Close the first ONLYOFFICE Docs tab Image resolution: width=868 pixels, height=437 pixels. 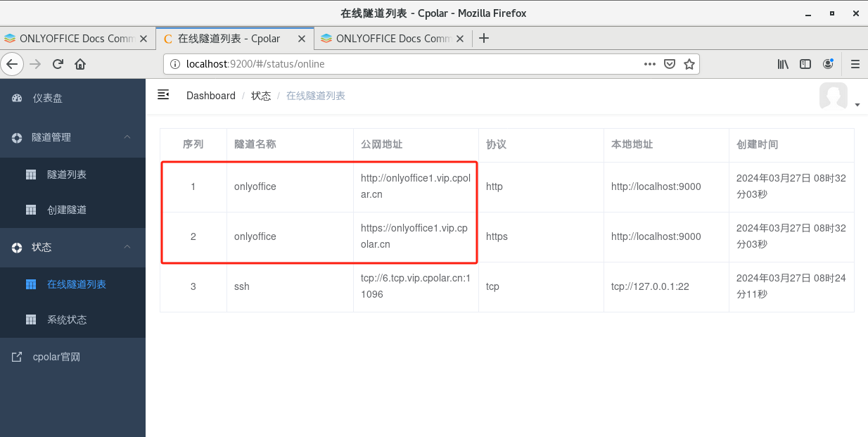(143, 39)
